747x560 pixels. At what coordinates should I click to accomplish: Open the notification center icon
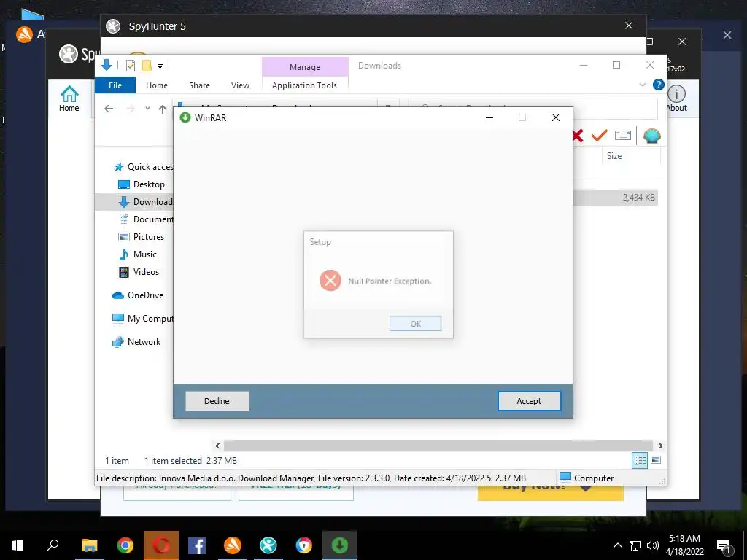[x=724, y=546]
